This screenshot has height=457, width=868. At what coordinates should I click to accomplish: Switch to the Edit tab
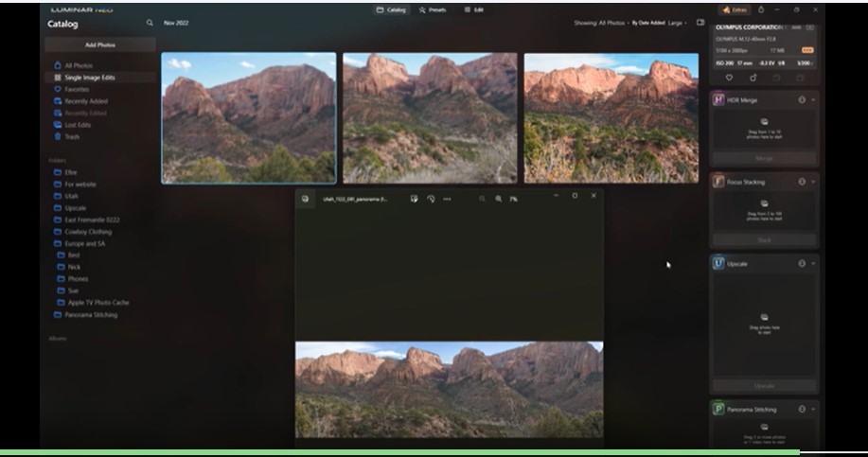[474, 10]
